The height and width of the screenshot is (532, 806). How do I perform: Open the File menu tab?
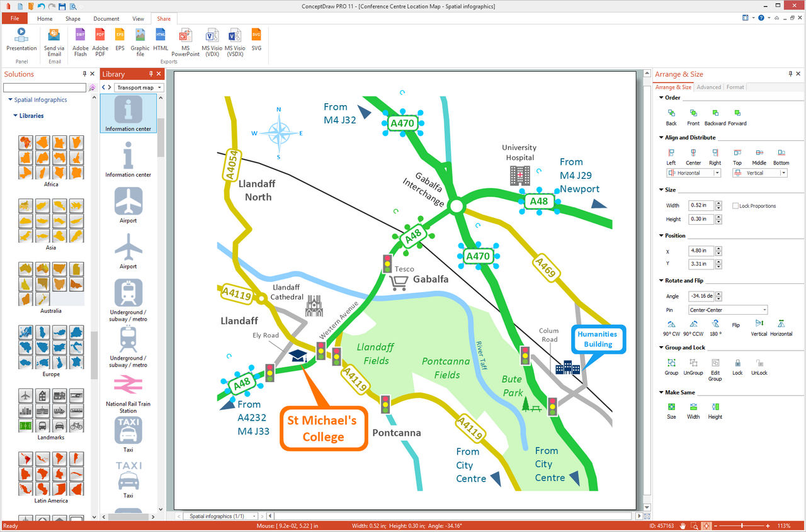click(x=14, y=19)
